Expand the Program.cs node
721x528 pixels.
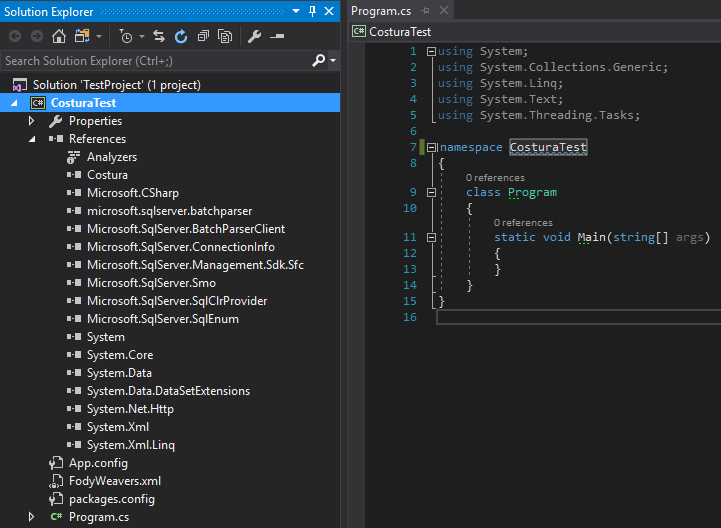click(31, 517)
